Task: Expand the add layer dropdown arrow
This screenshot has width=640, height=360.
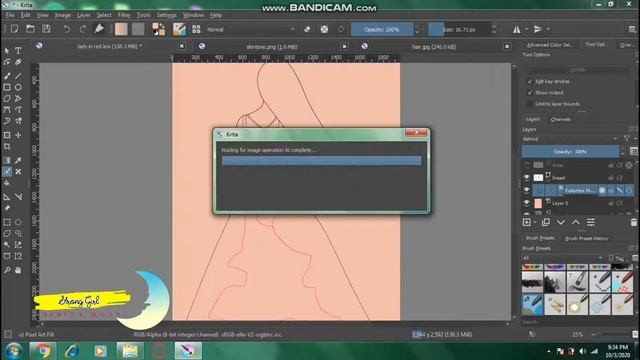Action: [x=535, y=222]
